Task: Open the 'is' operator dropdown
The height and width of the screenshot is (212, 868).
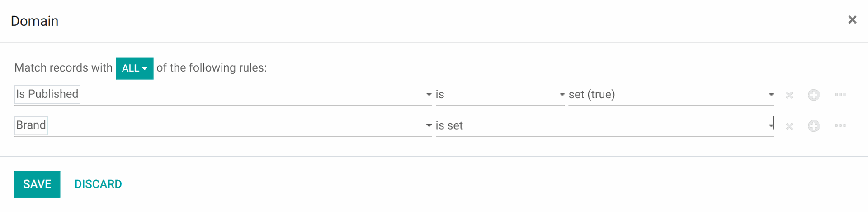Action: [x=500, y=95]
